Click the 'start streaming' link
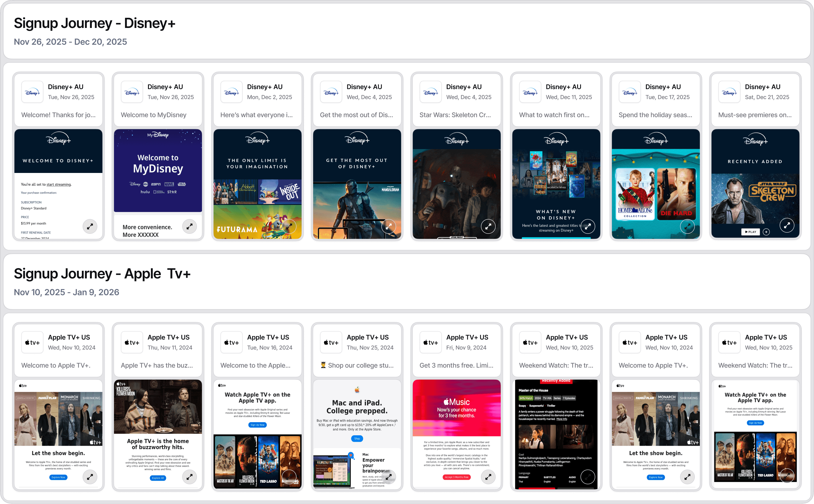This screenshot has width=814, height=504. pyautogui.click(x=59, y=184)
